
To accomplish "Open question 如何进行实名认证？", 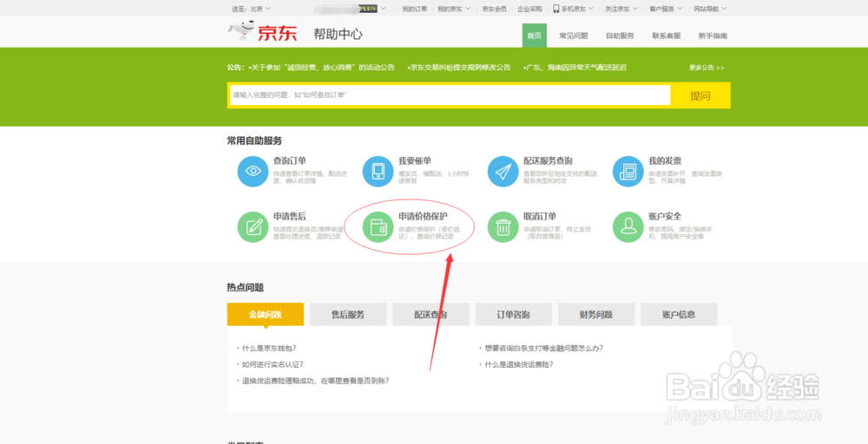I will [273, 364].
